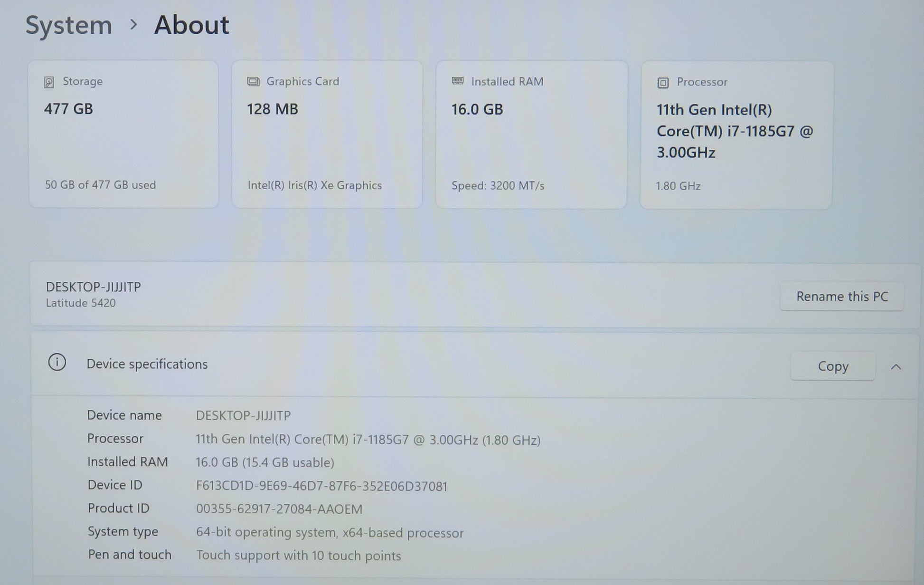Image resolution: width=924 pixels, height=585 pixels.
Task: Click the Installed RAM memory icon
Action: (458, 81)
